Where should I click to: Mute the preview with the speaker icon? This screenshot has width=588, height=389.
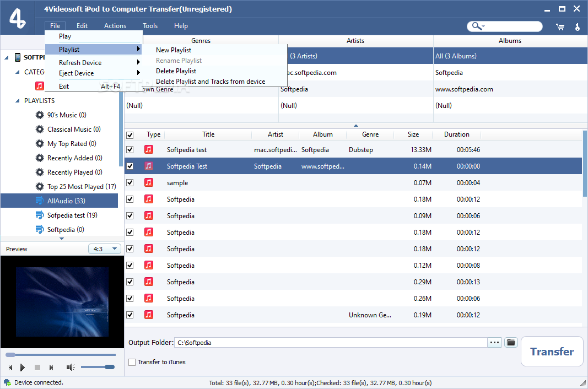(71, 368)
